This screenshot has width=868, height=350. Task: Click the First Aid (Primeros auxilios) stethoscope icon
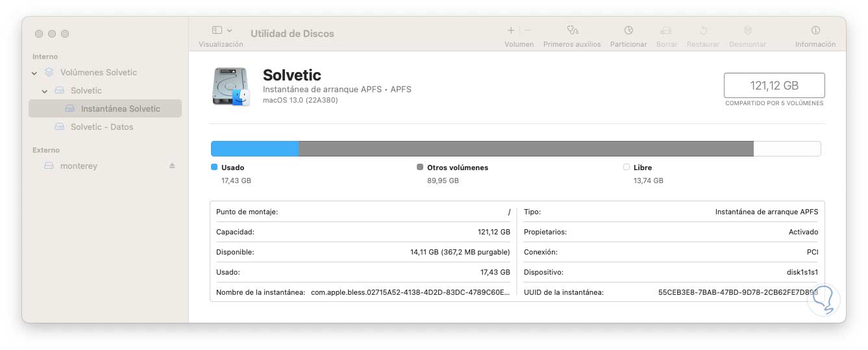tap(572, 31)
